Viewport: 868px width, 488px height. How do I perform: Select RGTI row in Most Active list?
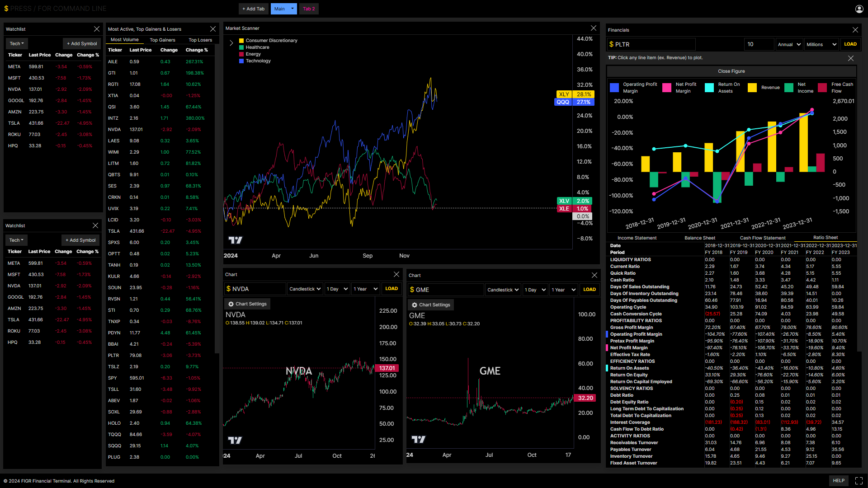click(160, 84)
